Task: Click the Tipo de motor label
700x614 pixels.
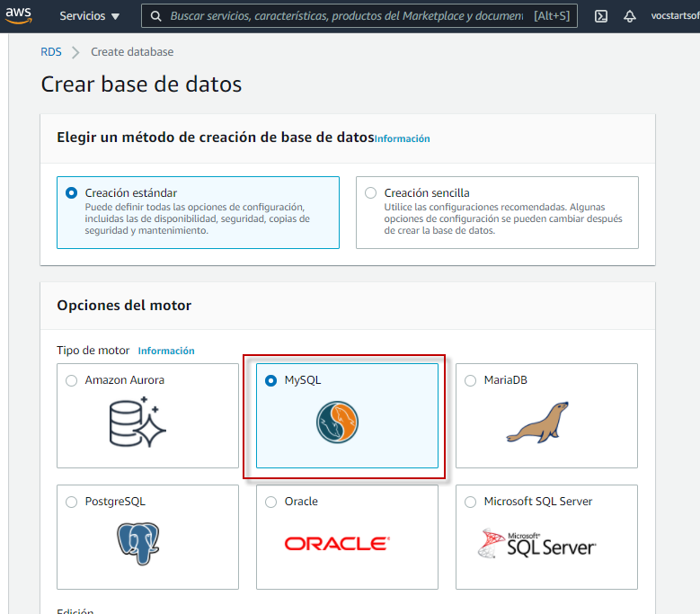Action: tap(93, 351)
